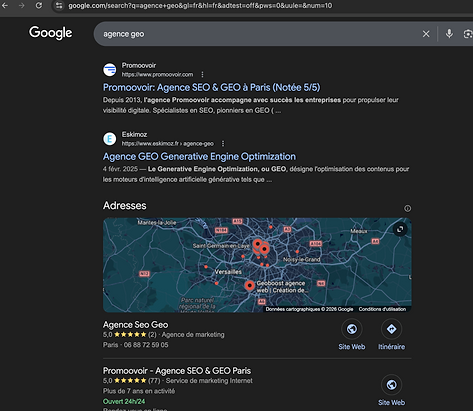Click the Versailles label on the map
This screenshot has height=411, width=473.
click(x=228, y=272)
